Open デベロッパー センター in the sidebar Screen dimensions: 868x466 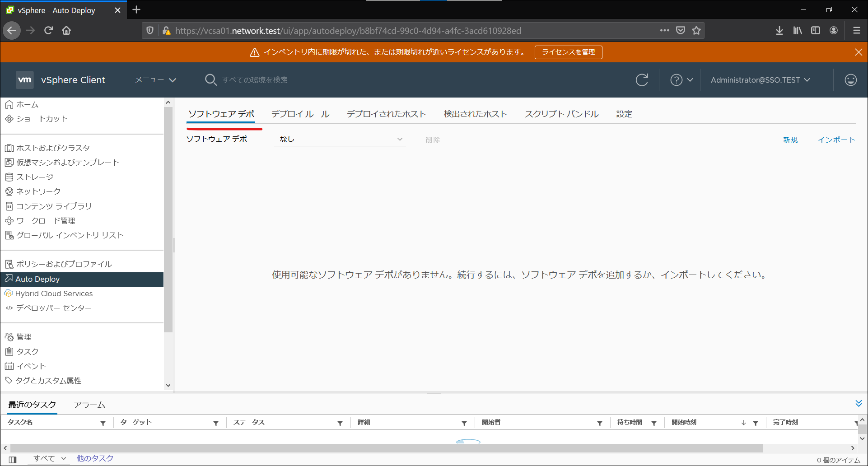pos(48,308)
